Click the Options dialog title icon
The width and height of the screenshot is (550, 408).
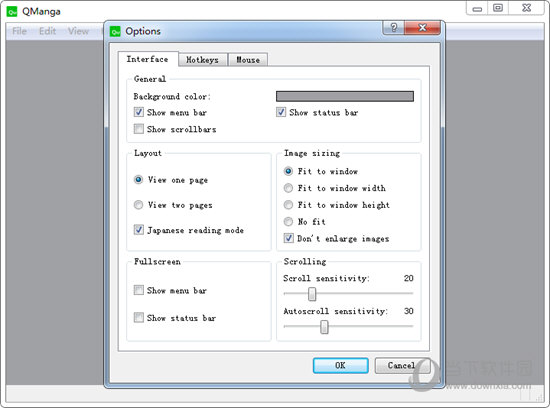point(115,31)
